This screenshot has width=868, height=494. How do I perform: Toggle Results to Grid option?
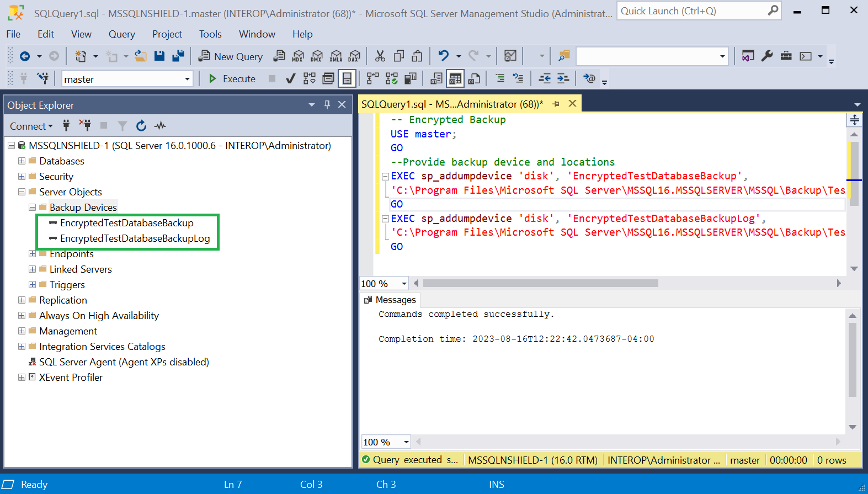pos(455,79)
